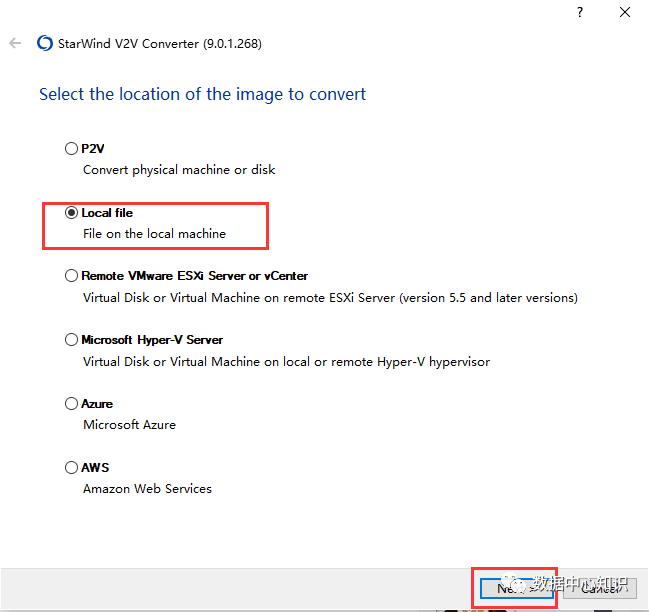Click the Hyper-V hypervisor description text
The height and width of the screenshot is (612, 649).
pyautogui.click(x=286, y=362)
